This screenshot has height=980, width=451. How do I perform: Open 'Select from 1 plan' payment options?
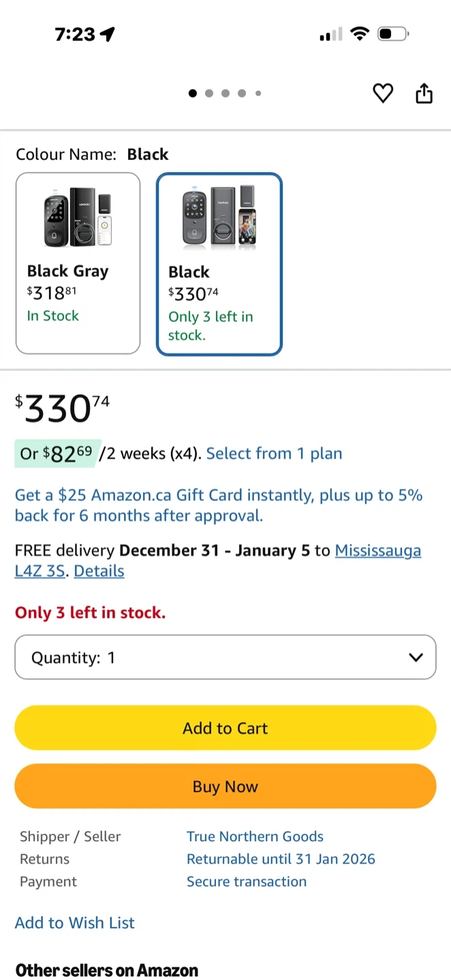point(274,453)
